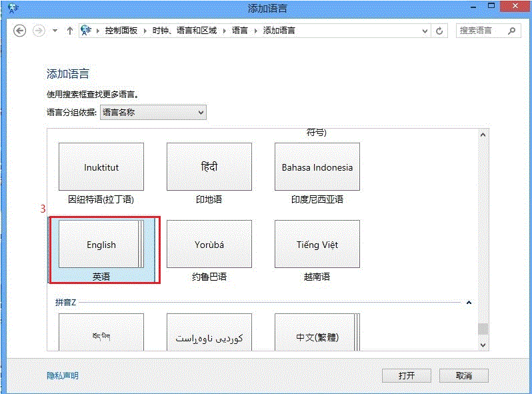This screenshot has width=532, height=394.
Task: Click the 控制面板 breadcrumb
Action: point(121,31)
